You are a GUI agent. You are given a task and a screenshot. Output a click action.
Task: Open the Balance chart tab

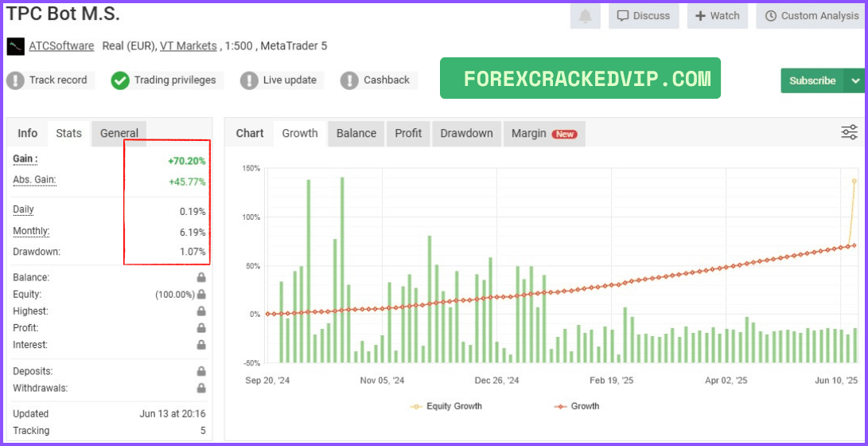tap(356, 134)
